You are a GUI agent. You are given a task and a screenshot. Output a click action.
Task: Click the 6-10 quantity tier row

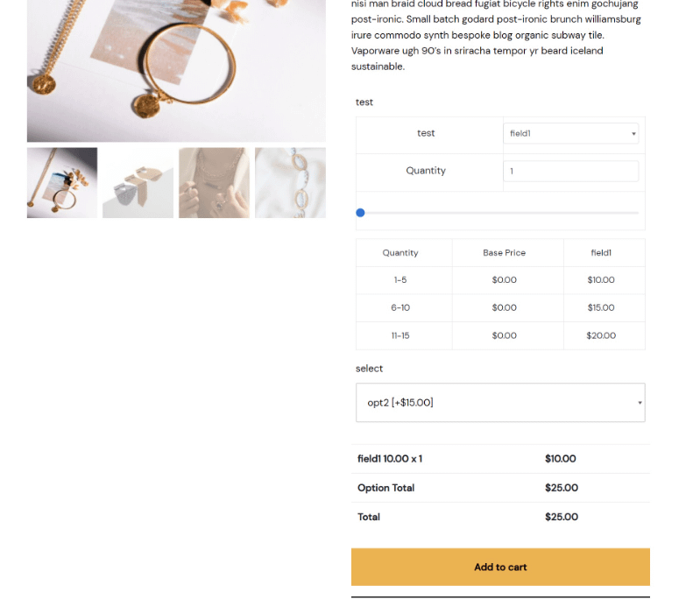pos(500,308)
